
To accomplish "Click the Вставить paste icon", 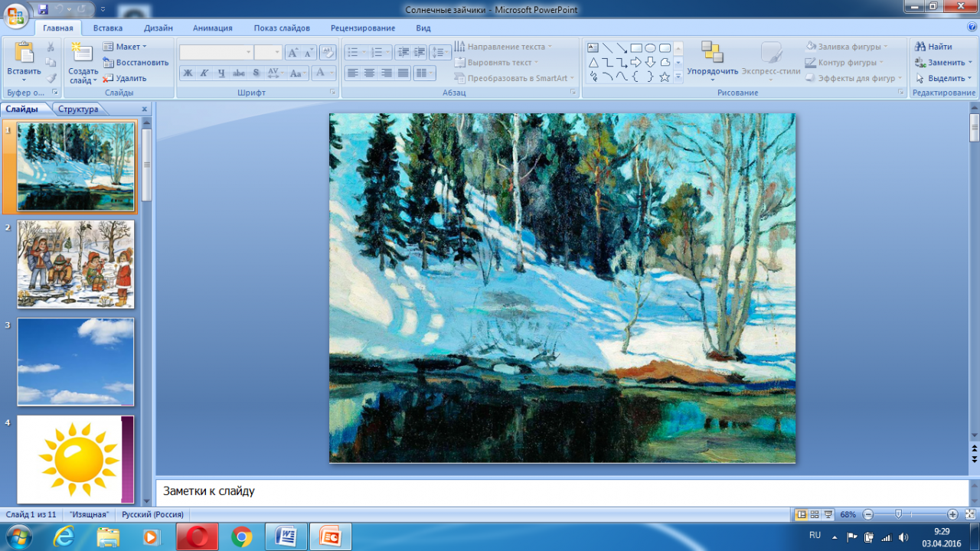I will [x=24, y=53].
